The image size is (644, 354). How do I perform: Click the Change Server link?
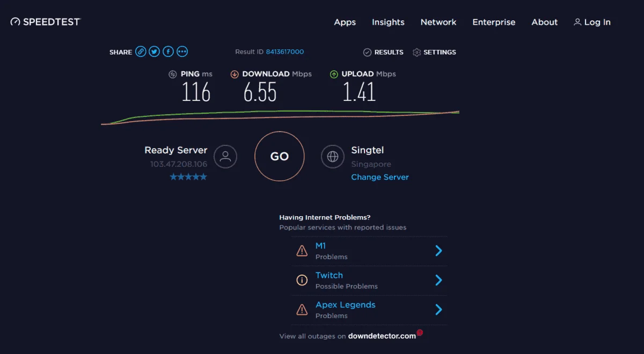click(x=380, y=177)
